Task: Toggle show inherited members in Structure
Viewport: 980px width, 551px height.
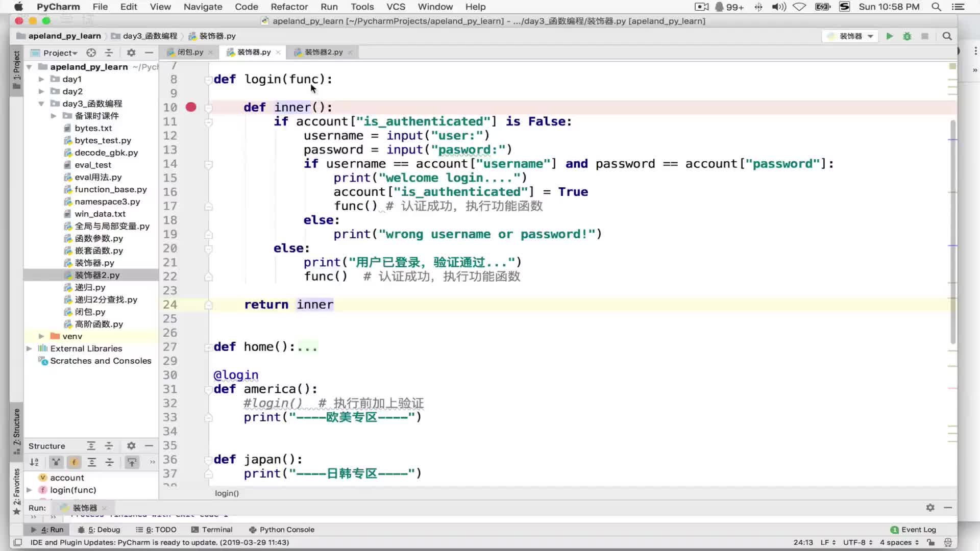Action: [56, 462]
